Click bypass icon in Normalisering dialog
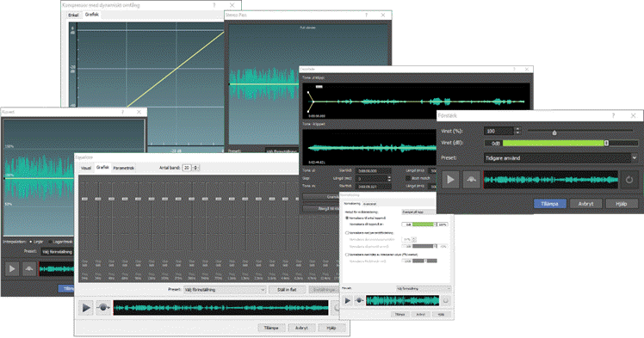 pos(359,301)
